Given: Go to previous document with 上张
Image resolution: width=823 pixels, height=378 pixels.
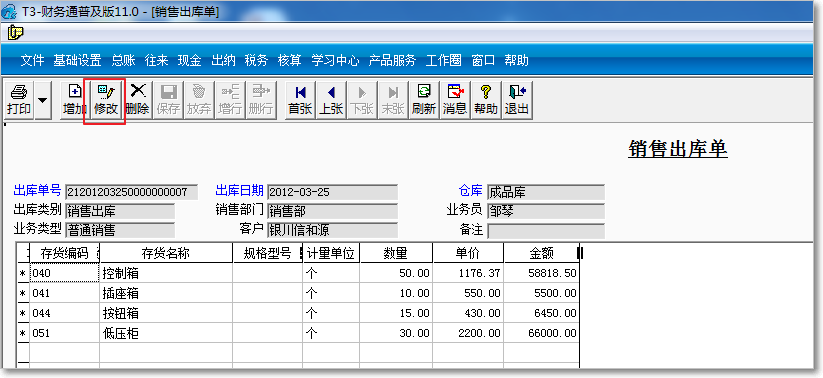Looking at the screenshot, I should pyautogui.click(x=331, y=100).
